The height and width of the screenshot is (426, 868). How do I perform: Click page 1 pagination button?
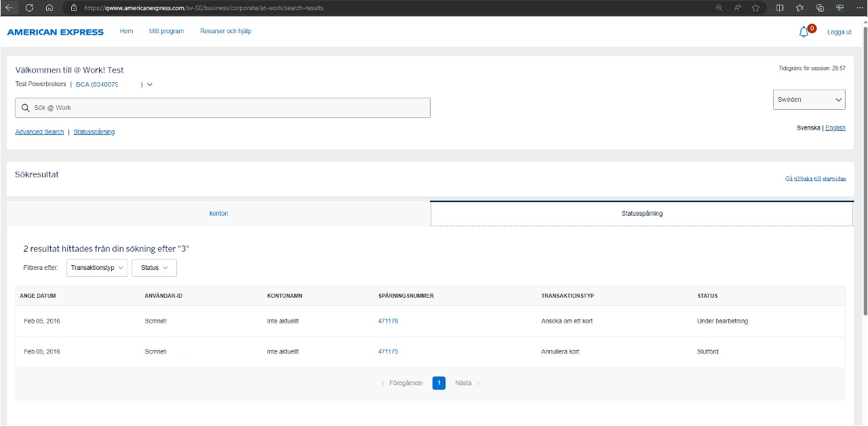pyautogui.click(x=439, y=383)
